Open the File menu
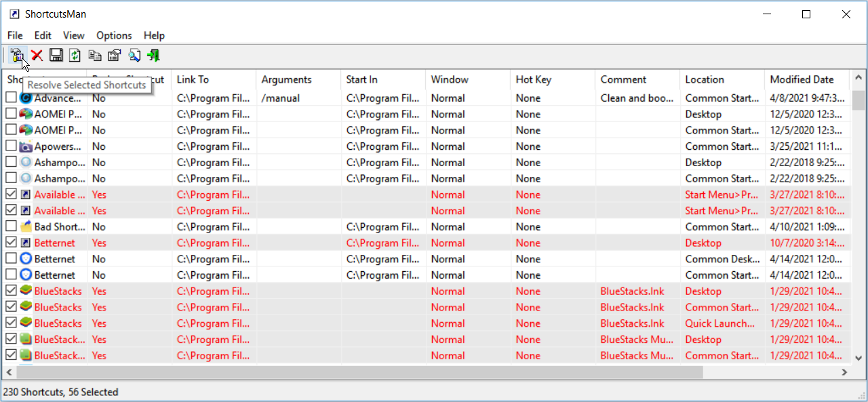This screenshot has height=402, width=868. (15, 35)
